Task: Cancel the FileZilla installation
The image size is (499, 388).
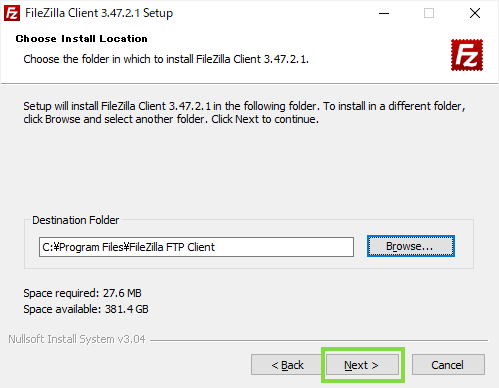Action: 448,365
